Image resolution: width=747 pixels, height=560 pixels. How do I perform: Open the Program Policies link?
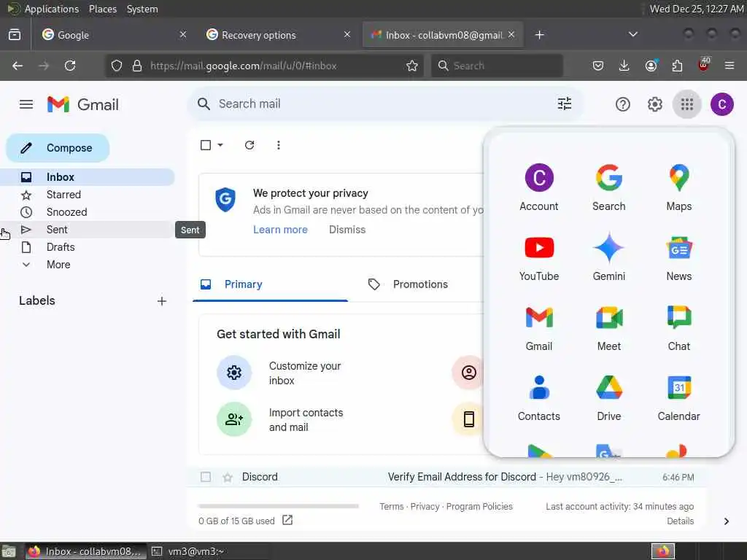(x=479, y=506)
